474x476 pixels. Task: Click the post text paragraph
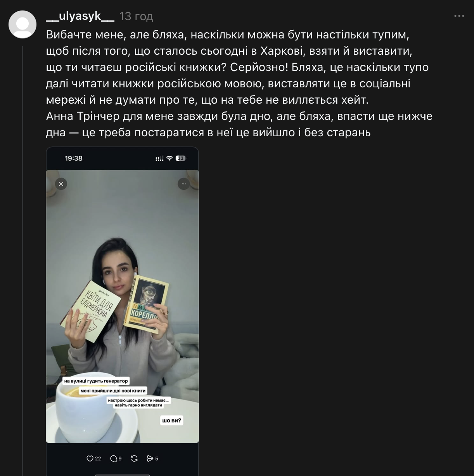click(x=239, y=83)
